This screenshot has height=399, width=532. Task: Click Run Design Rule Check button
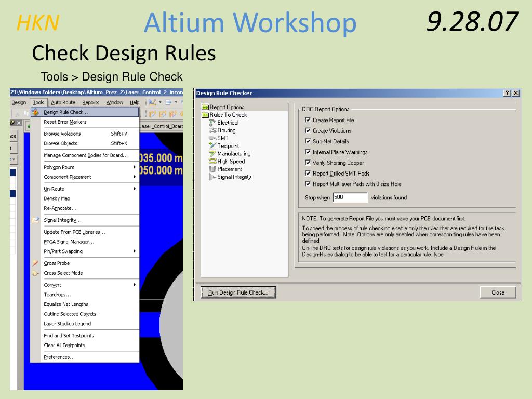pos(238,292)
